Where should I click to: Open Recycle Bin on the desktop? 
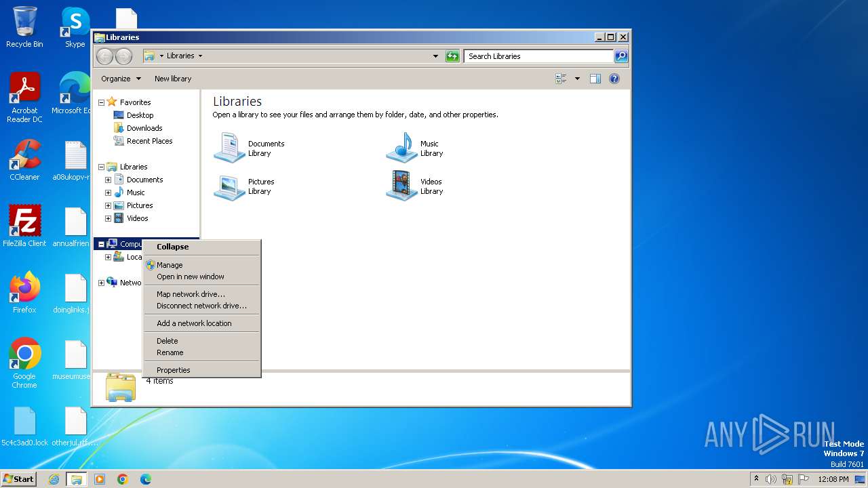(x=24, y=28)
